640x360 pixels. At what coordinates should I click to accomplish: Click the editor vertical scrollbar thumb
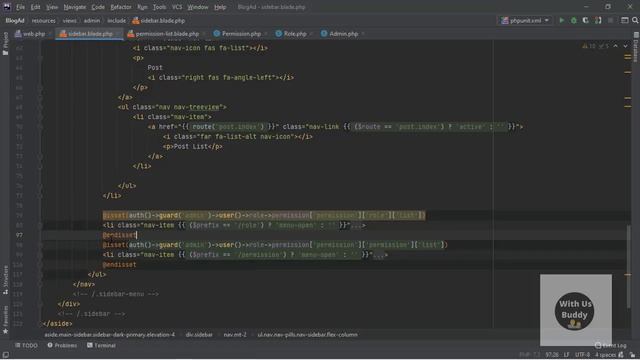pos(629,267)
